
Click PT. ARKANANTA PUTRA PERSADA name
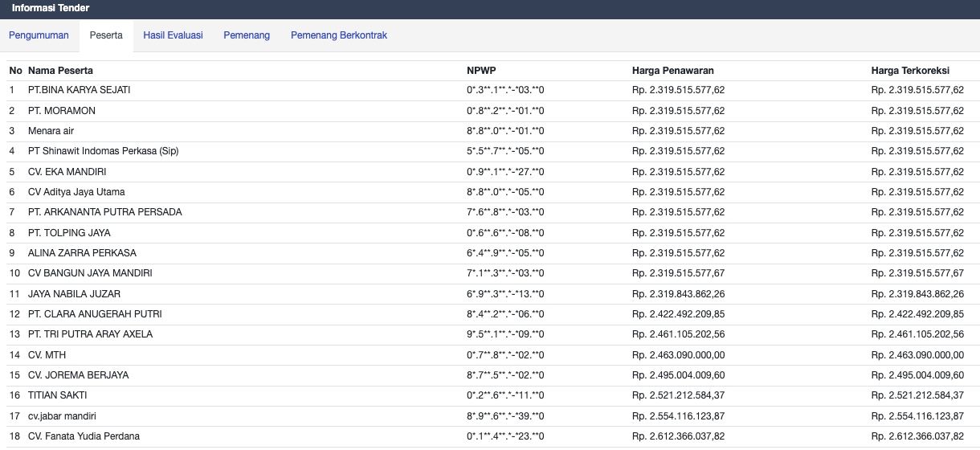pyautogui.click(x=105, y=212)
